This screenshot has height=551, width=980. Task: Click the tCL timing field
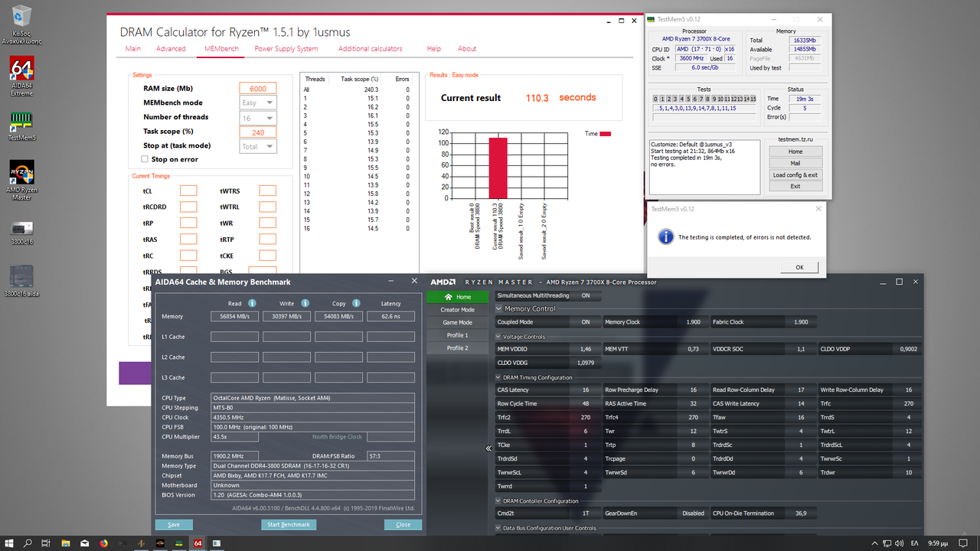tap(188, 191)
